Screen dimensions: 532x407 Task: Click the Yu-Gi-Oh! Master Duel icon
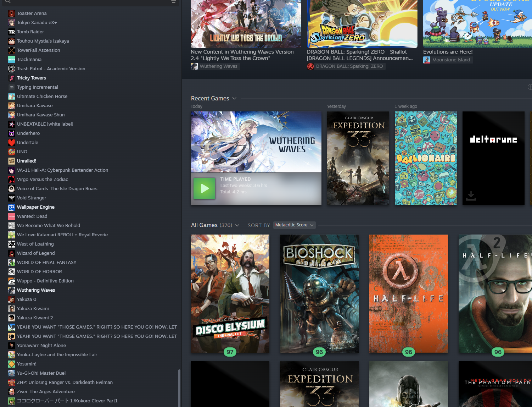[12, 373]
